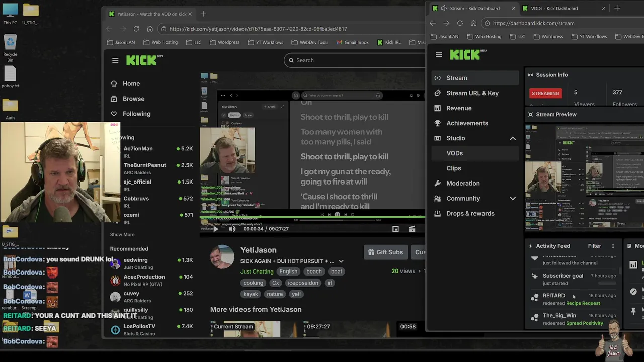Image resolution: width=644 pixels, height=362 pixels.
Task: Click the Kick logo in the VOD window
Action: click(144, 60)
